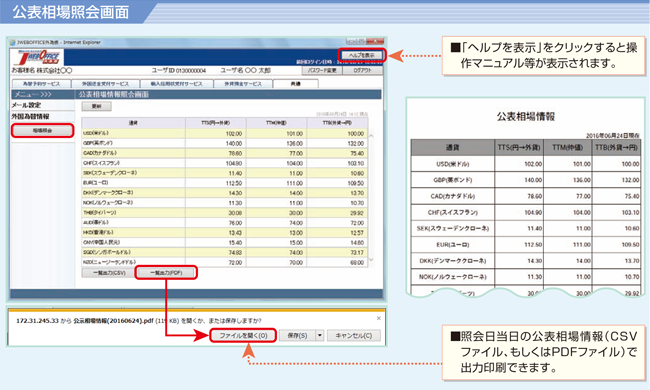Export list with 一覧出力(PDF) button
Image resolution: width=650 pixels, height=390 pixels.
(166, 273)
